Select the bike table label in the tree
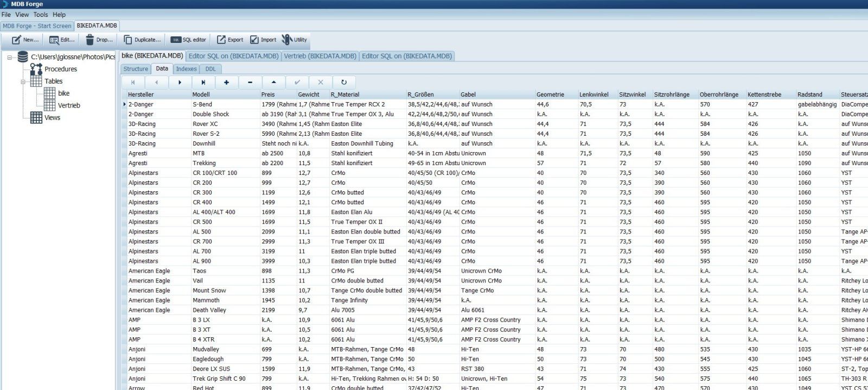Image resolution: width=868 pixels, height=390 pixels. point(64,93)
